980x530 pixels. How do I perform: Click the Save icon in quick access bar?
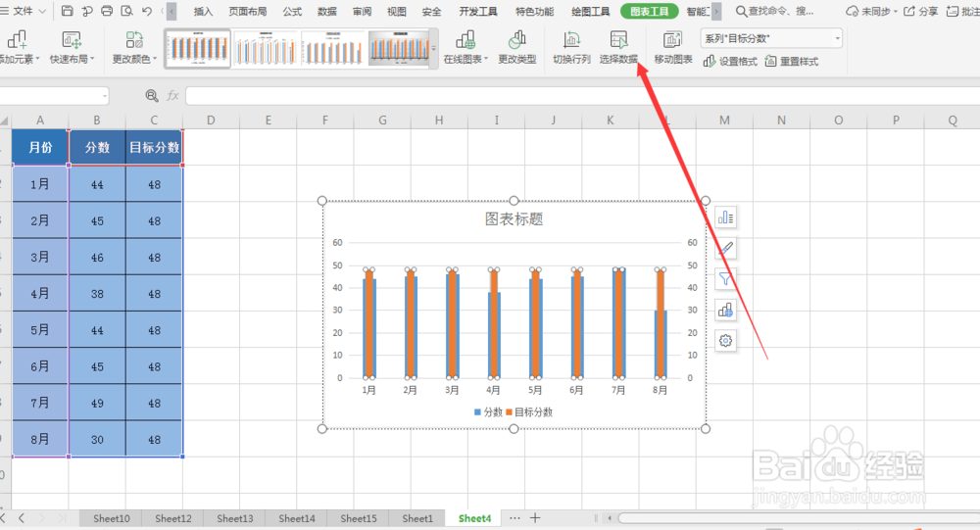(68, 11)
